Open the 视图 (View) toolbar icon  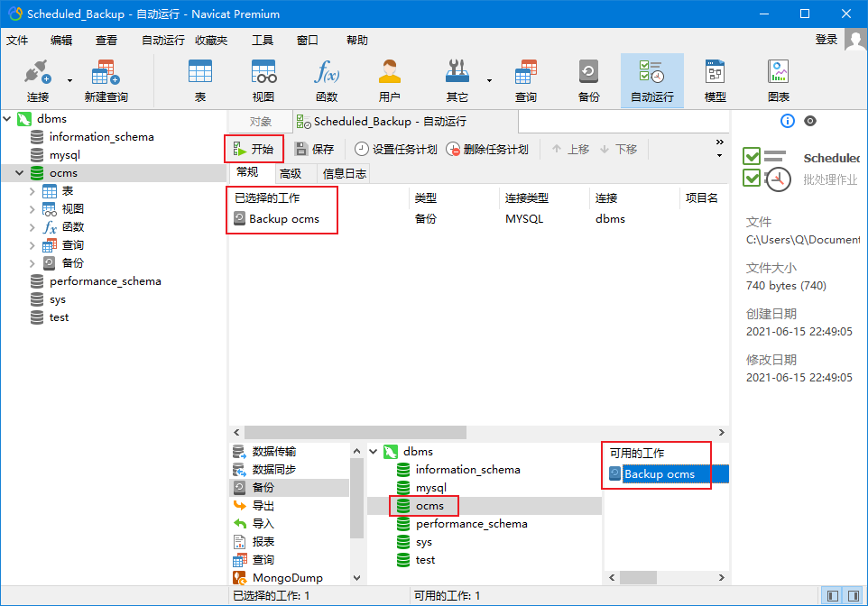263,79
